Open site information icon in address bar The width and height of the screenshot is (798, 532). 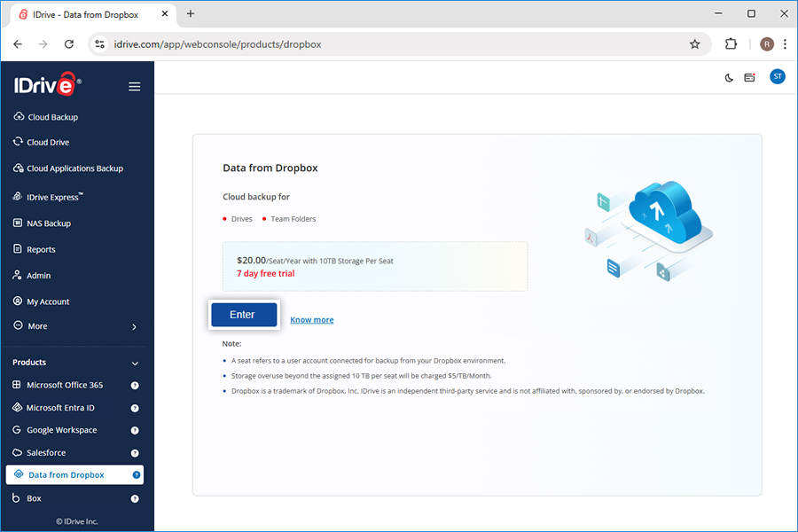coord(100,44)
